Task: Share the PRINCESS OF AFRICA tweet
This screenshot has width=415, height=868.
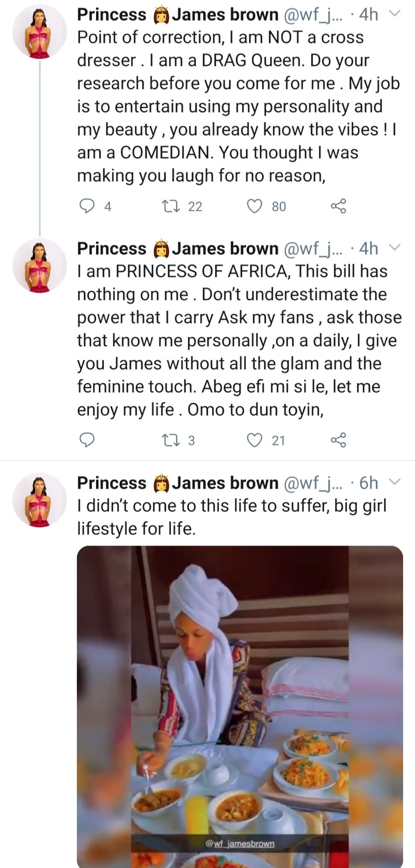Action: pos(339,439)
